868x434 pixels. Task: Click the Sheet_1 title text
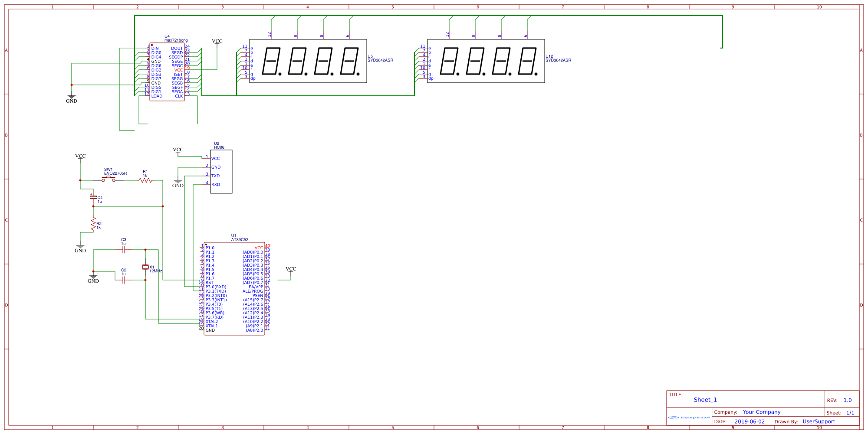(705, 400)
